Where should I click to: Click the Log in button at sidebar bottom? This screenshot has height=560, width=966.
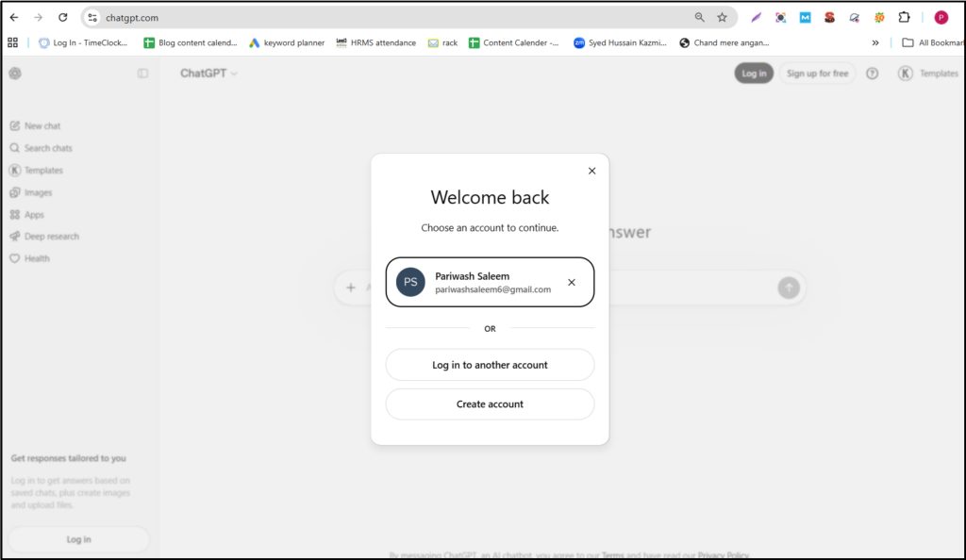click(x=79, y=539)
